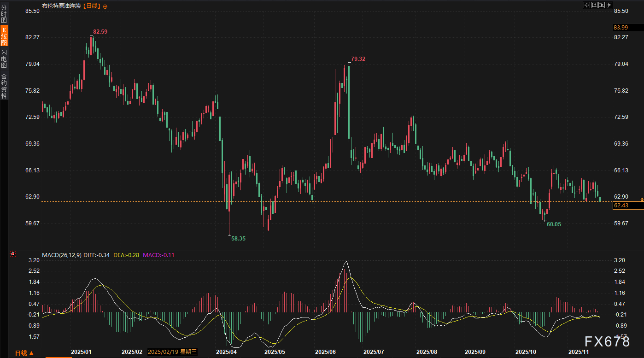Click the crosshair cursor icon at top right
The width and height of the screenshot is (644, 358).
pyautogui.click(x=587, y=5)
